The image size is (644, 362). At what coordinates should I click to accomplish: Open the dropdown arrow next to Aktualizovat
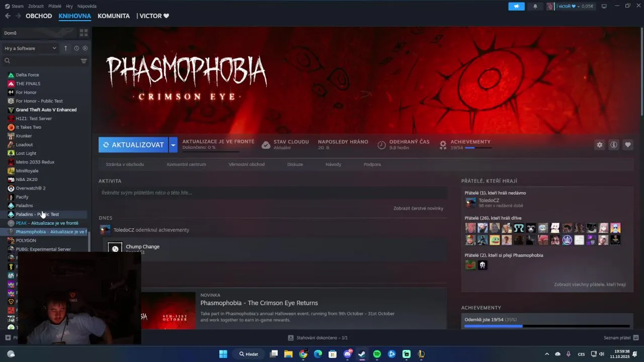tap(173, 145)
